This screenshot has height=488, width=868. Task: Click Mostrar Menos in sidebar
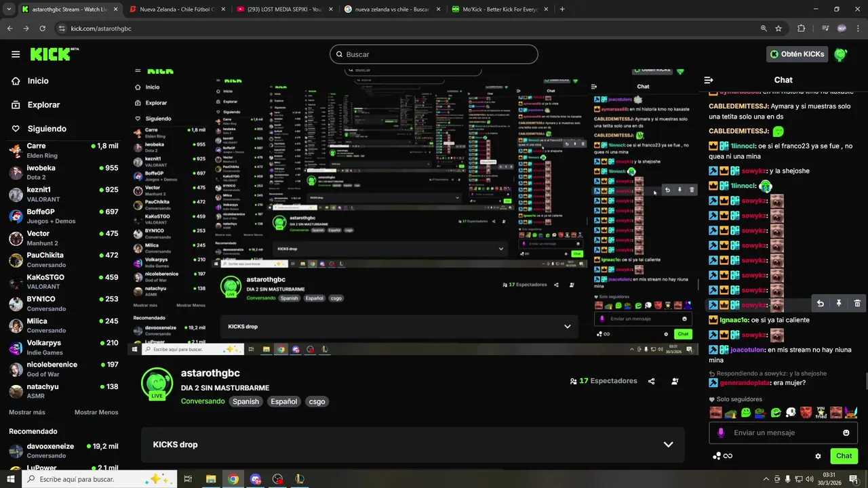pyautogui.click(x=96, y=412)
